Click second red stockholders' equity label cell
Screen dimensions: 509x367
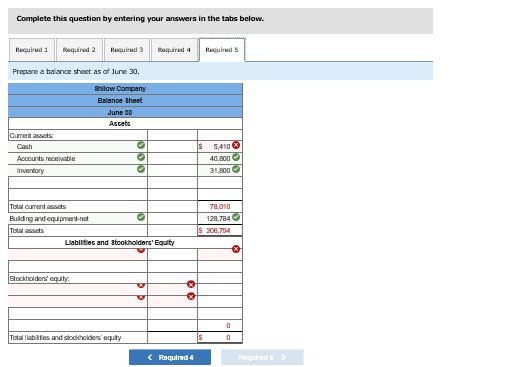click(x=78, y=301)
